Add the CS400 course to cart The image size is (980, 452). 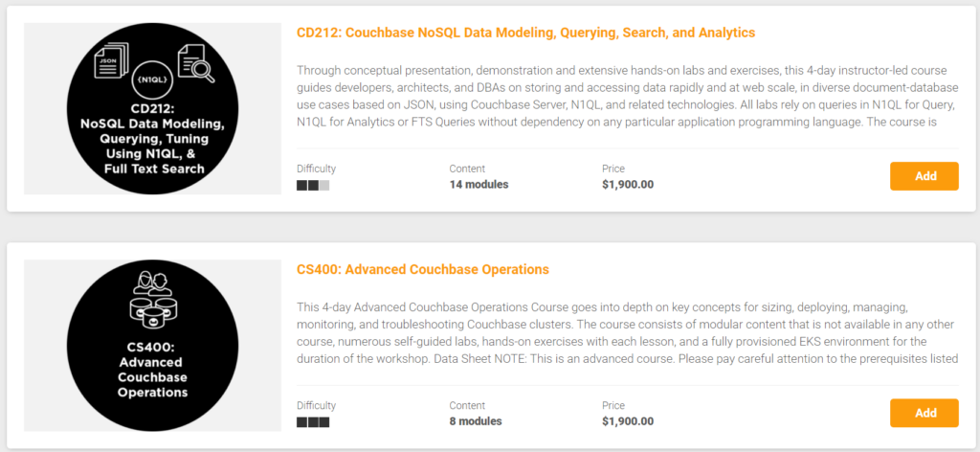click(924, 414)
